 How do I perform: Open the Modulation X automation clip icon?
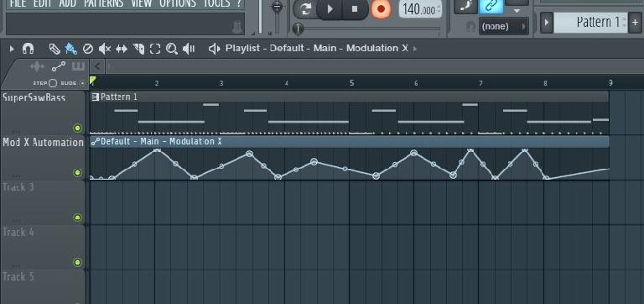[x=96, y=142]
